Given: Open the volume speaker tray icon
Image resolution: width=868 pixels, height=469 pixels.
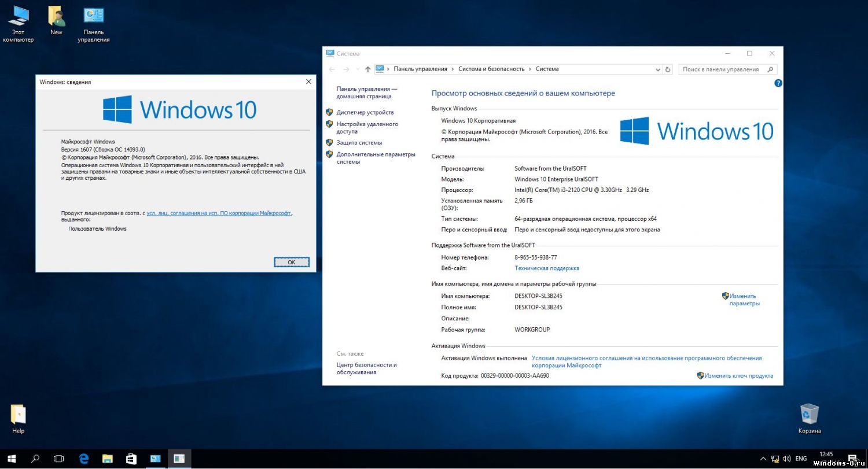Looking at the screenshot, I should (x=786, y=459).
